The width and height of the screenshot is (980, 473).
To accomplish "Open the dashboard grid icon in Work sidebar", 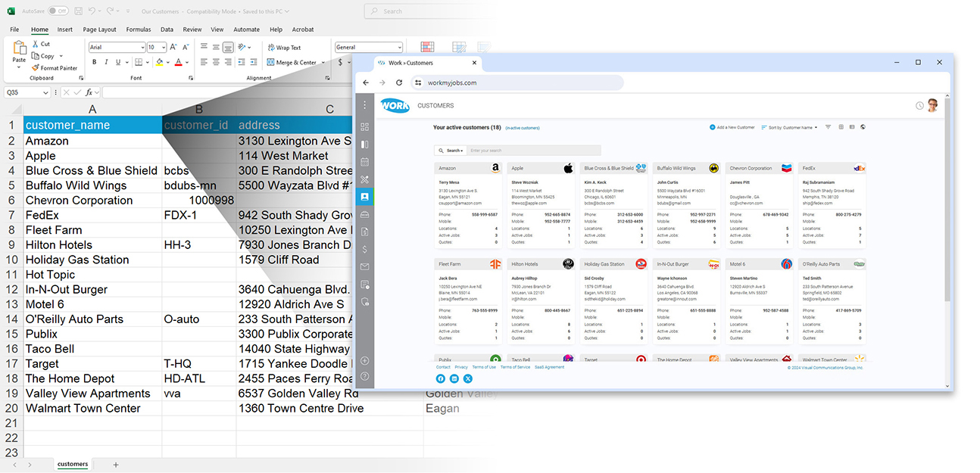I will (x=364, y=127).
